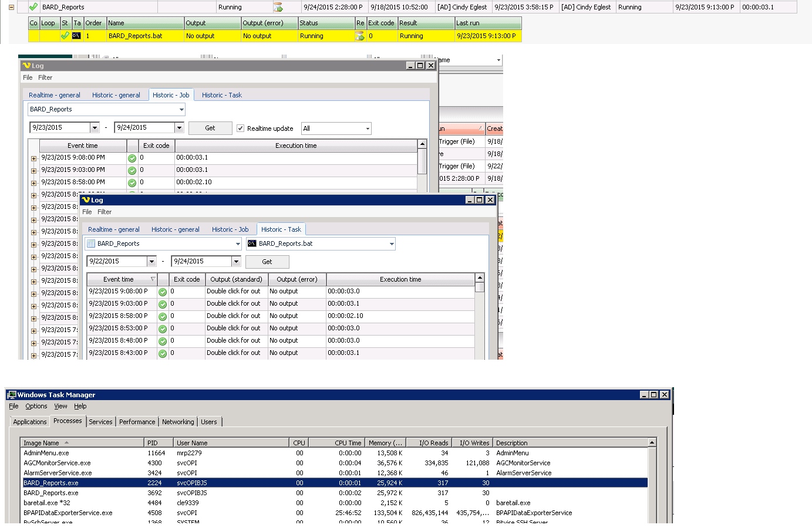812x528 pixels.
Task: Collapse the BARD_Reports job tree row
Action: coord(11,7)
